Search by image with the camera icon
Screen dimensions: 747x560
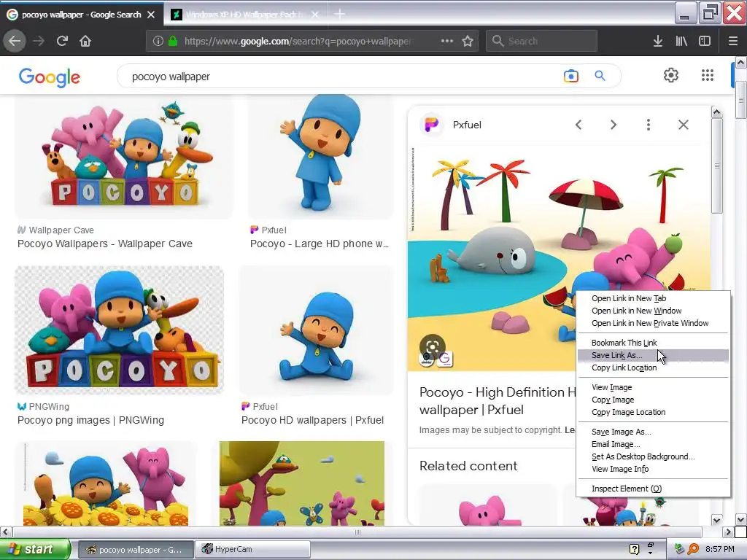(x=570, y=76)
